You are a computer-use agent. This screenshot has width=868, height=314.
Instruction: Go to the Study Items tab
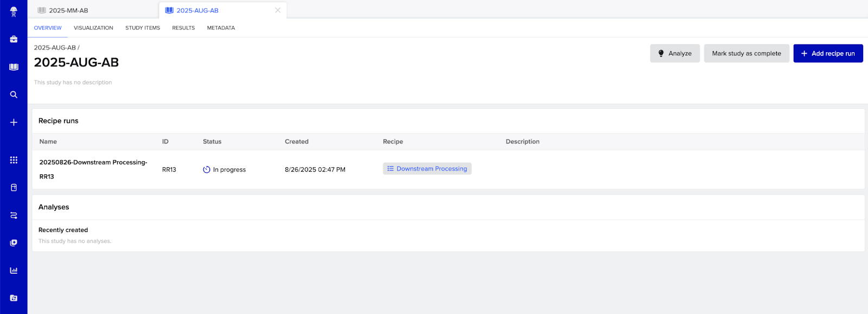pyautogui.click(x=143, y=28)
